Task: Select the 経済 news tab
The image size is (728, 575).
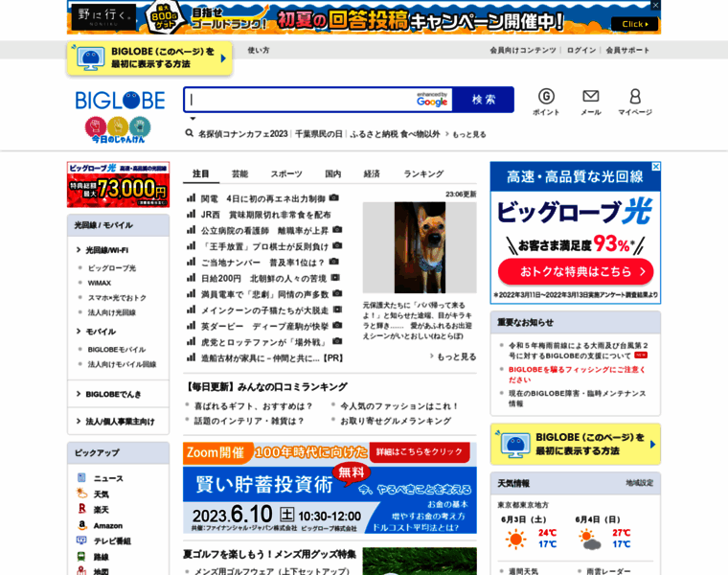Action: (372, 173)
